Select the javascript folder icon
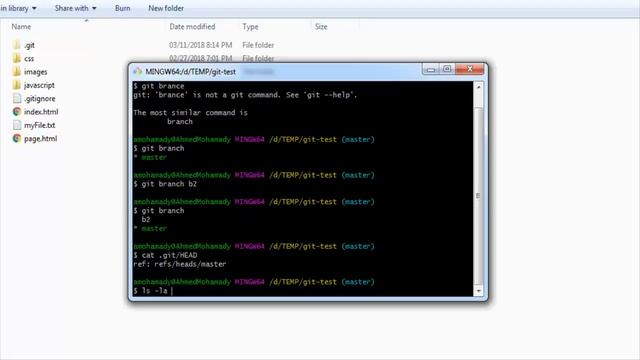 [x=17, y=85]
